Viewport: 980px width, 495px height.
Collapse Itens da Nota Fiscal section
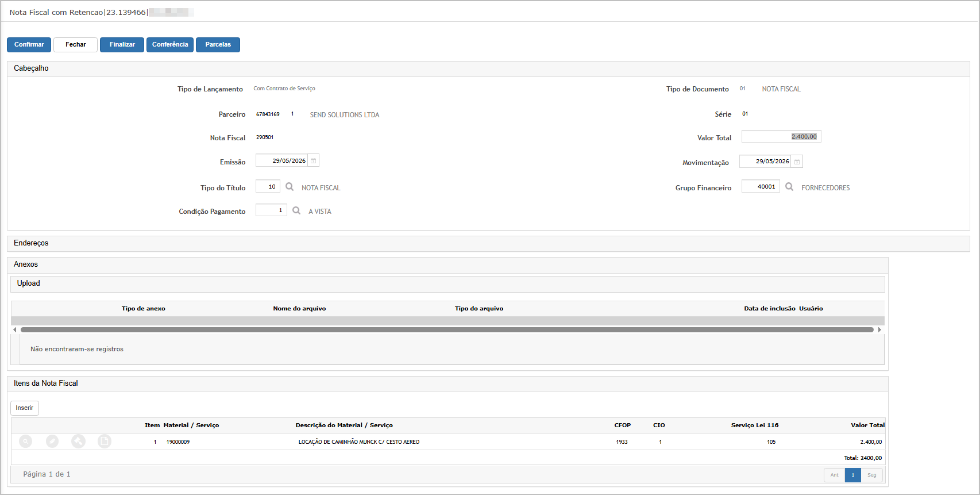[x=448, y=384]
